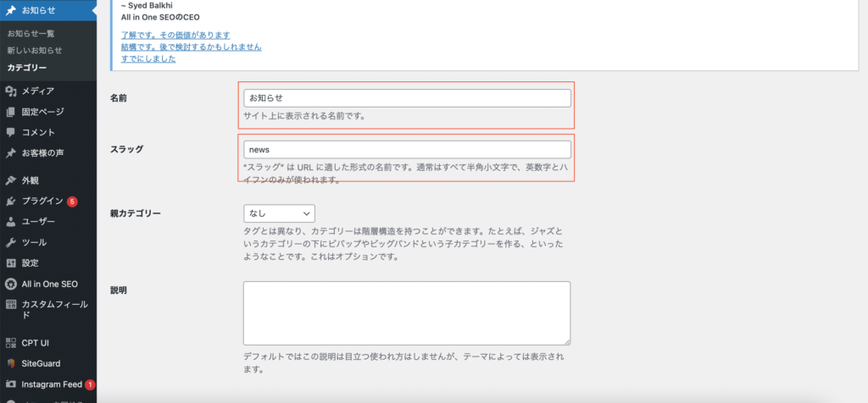Image resolution: width=868 pixels, height=403 pixels.
Task: Click the All in One SEO gear icon
Action: point(10,284)
